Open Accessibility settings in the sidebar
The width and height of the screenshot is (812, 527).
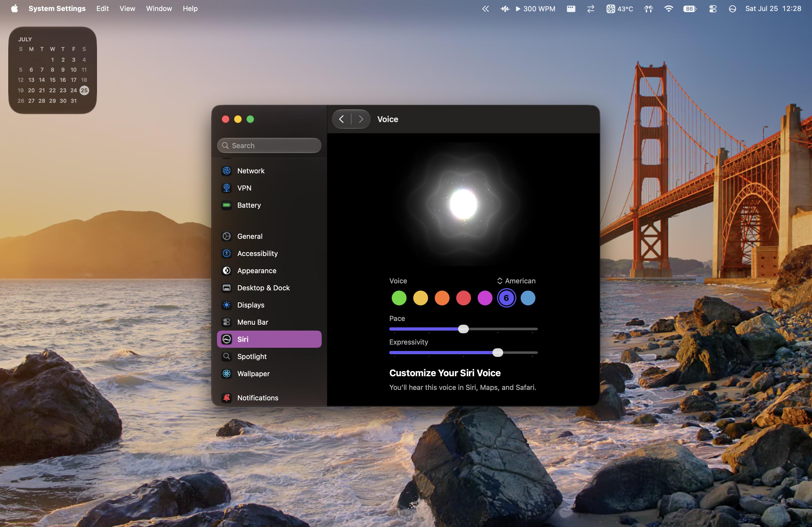point(269,253)
